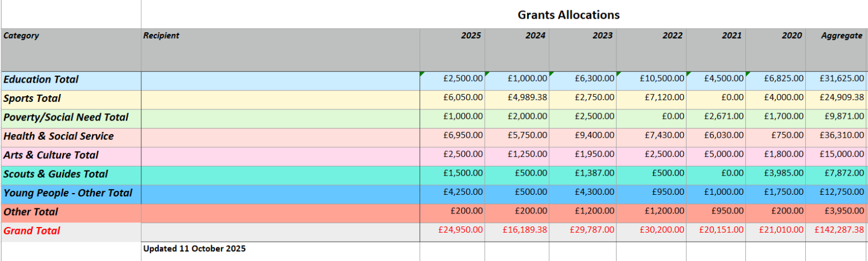Screen dimensions: 868x261
Task: Select the Grand Total row label
Action: [32, 231]
